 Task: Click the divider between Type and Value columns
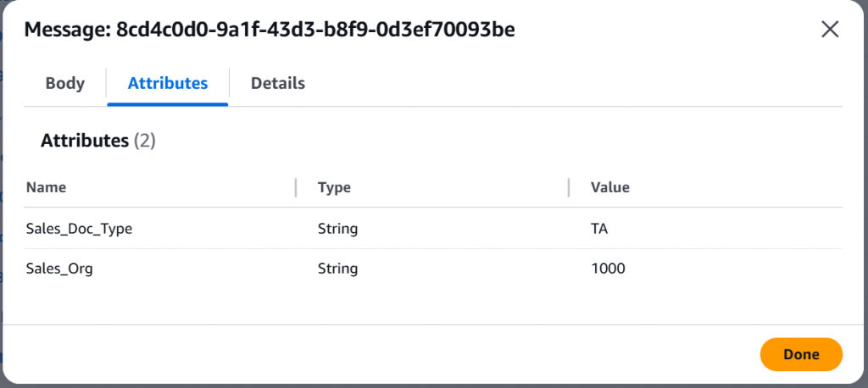pyautogui.click(x=570, y=187)
